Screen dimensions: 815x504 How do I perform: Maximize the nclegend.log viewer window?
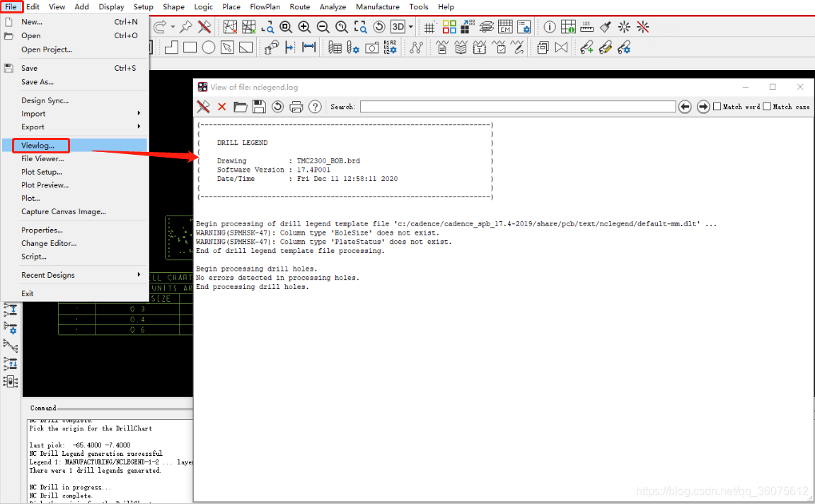coord(773,87)
